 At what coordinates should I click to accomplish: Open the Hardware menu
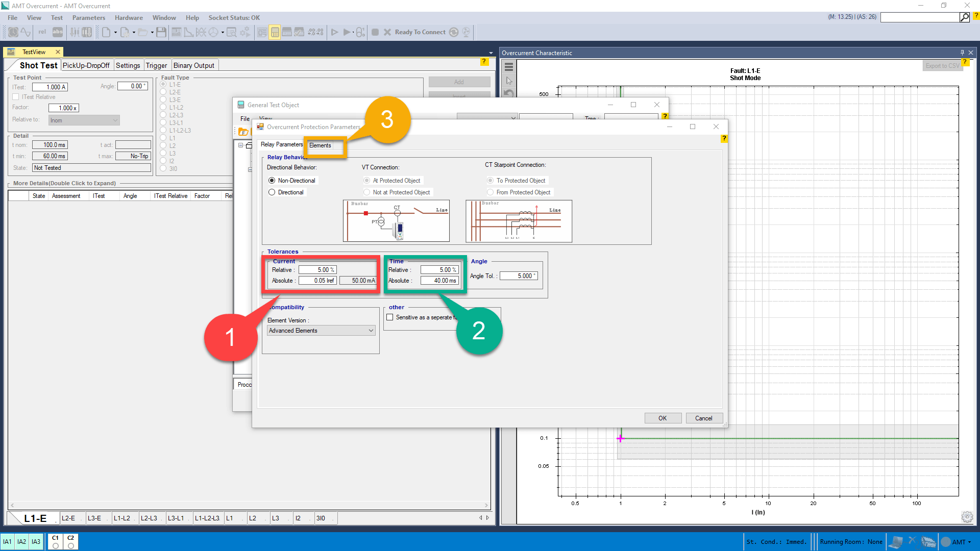(x=129, y=18)
